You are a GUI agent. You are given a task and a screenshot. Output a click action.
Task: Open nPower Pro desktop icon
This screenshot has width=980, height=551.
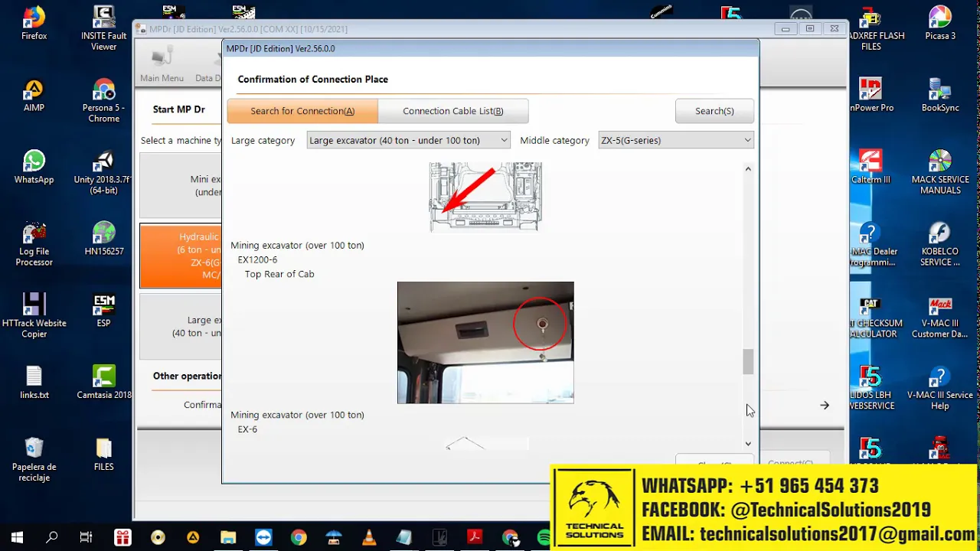click(x=871, y=96)
